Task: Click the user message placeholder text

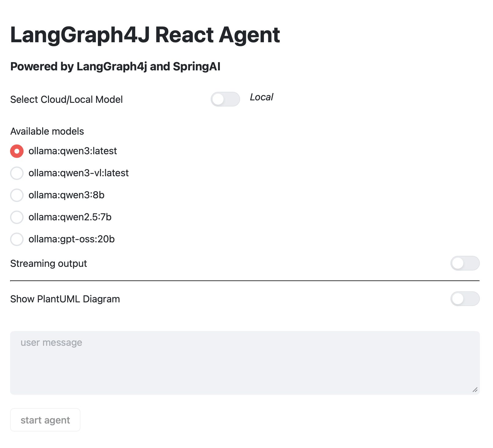Action: (51, 343)
